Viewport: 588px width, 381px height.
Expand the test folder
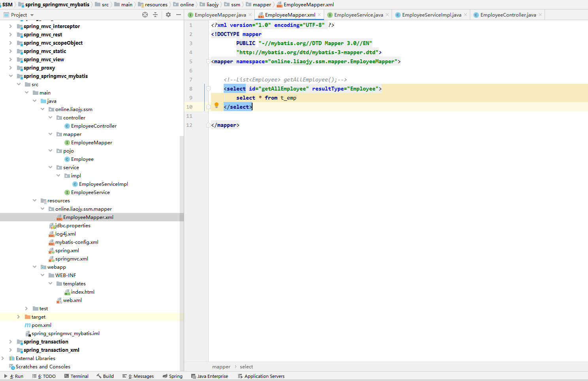[26, 308]
